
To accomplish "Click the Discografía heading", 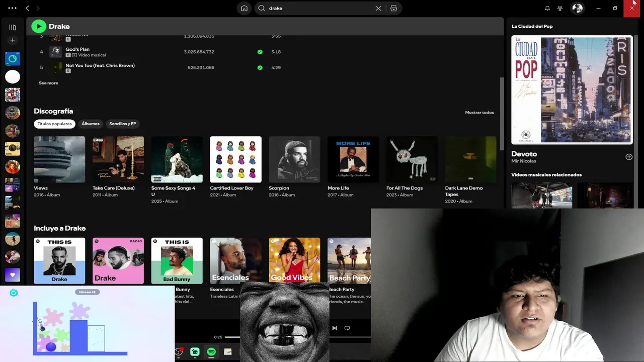I will (x=53, y=111).
